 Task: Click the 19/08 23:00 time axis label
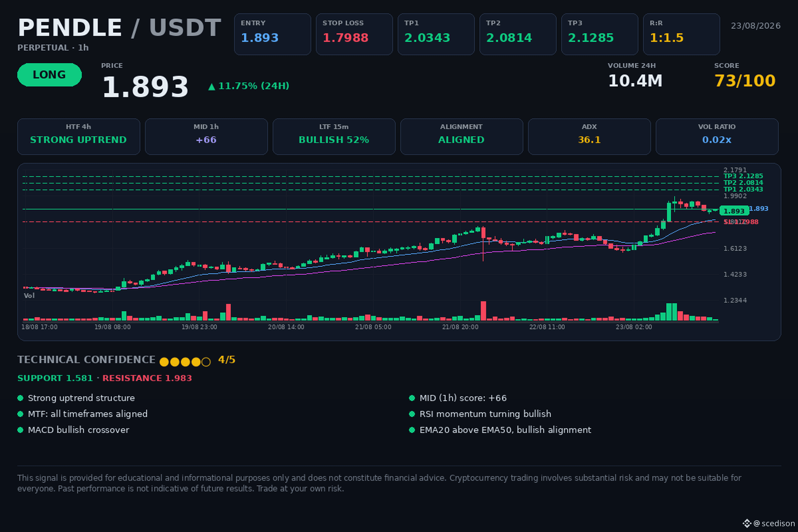tap(199, 327)
